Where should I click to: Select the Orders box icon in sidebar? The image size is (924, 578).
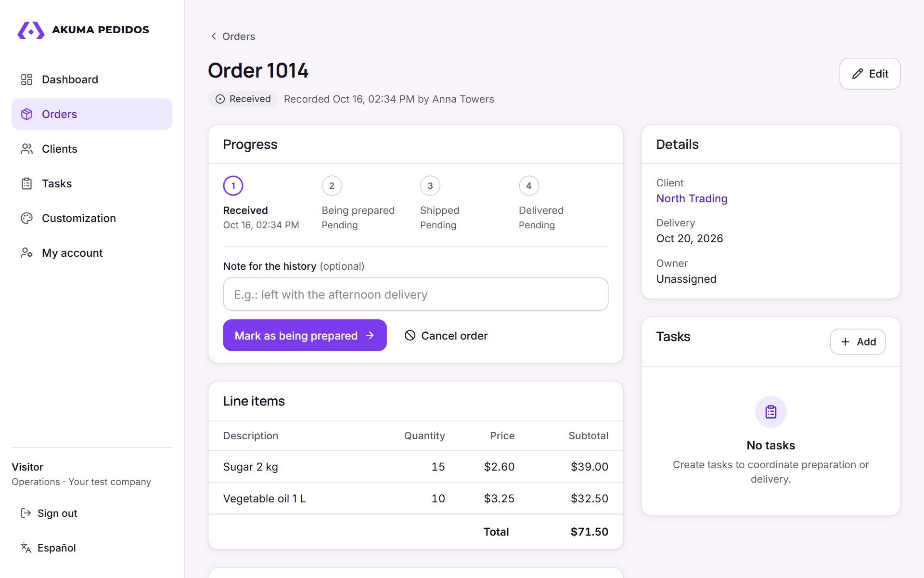26,114
